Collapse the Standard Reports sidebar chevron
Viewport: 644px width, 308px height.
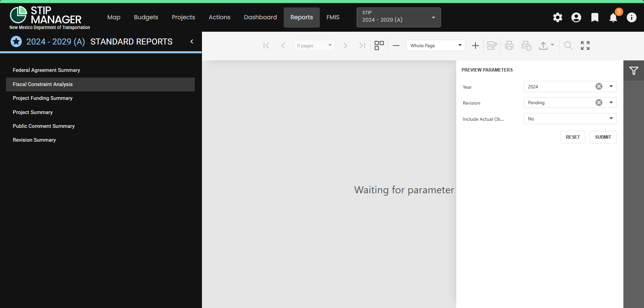(x=192, y=41)
